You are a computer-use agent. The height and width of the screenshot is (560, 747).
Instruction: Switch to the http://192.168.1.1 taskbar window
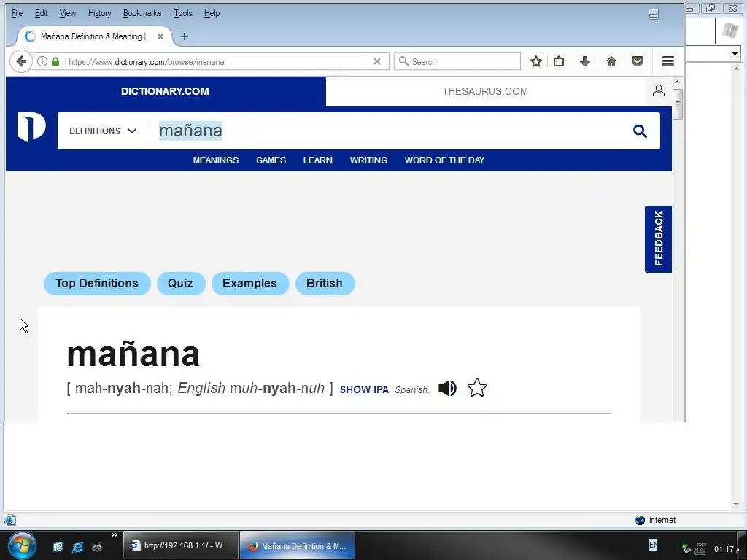coord(181,545)
